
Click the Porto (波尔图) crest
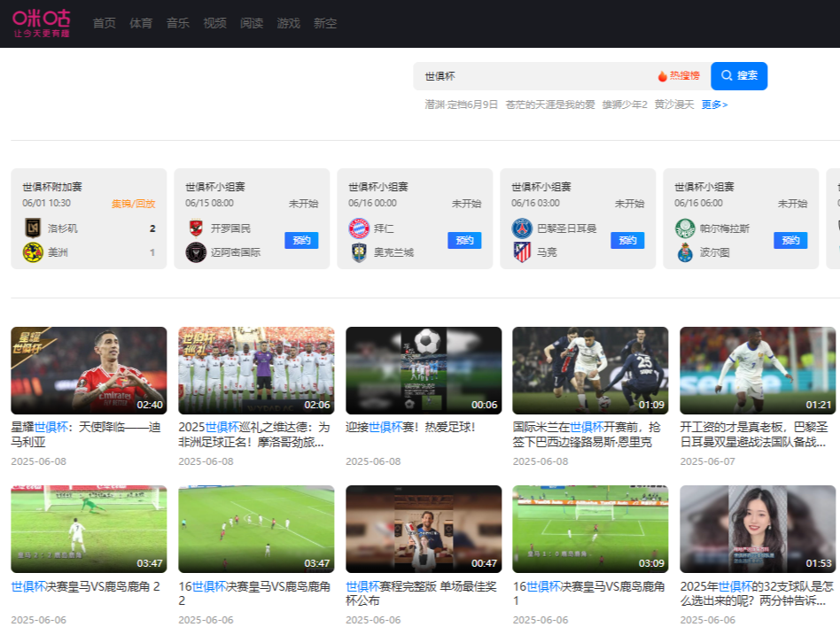click(685, 252)
